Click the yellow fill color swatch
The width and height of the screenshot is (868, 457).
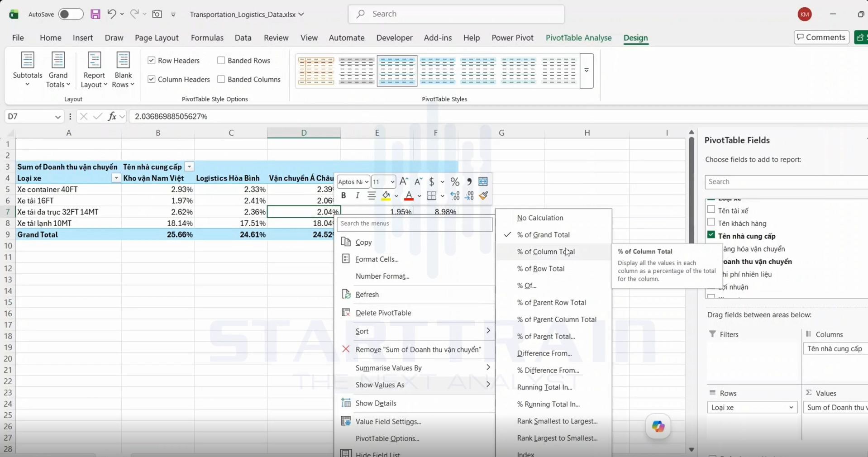pyautogui.click(x=386, y=196)
